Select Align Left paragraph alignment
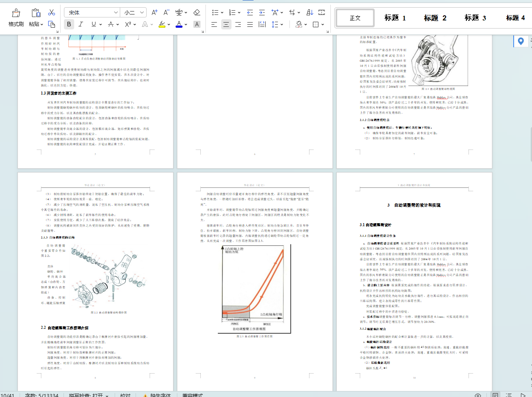Screen dimensions: 532x397 pyautogui.click(x=214, y=24)
